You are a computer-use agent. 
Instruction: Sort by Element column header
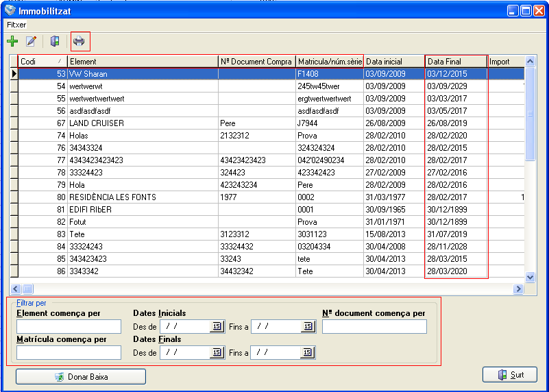point(143,62)
